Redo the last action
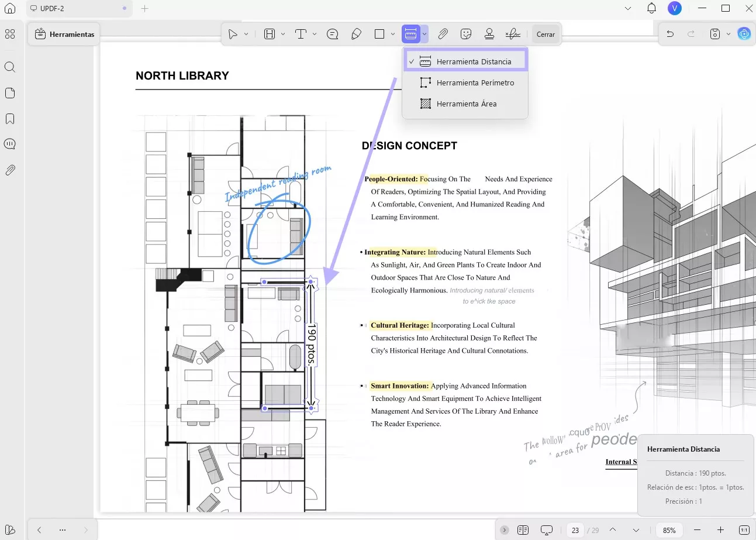 pos(691,35)
